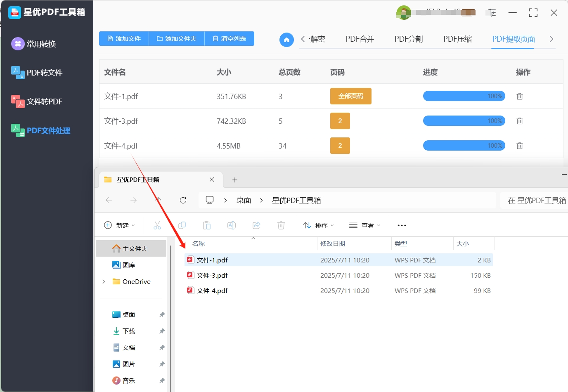The height and width of the screenshot is (392, 568).
Task: Show more tabs with right chevron
Action: click(x=551, y=39)
